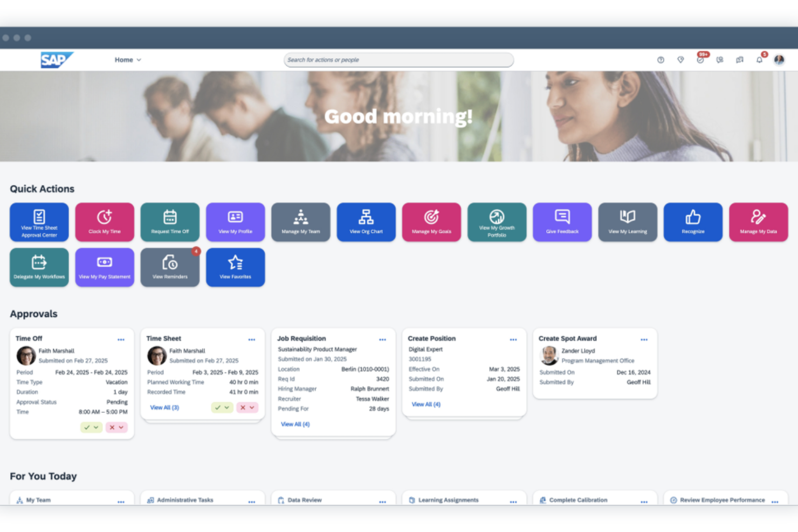Open the View Org Chart tile
798x532 pixels.
click(366, 222)
